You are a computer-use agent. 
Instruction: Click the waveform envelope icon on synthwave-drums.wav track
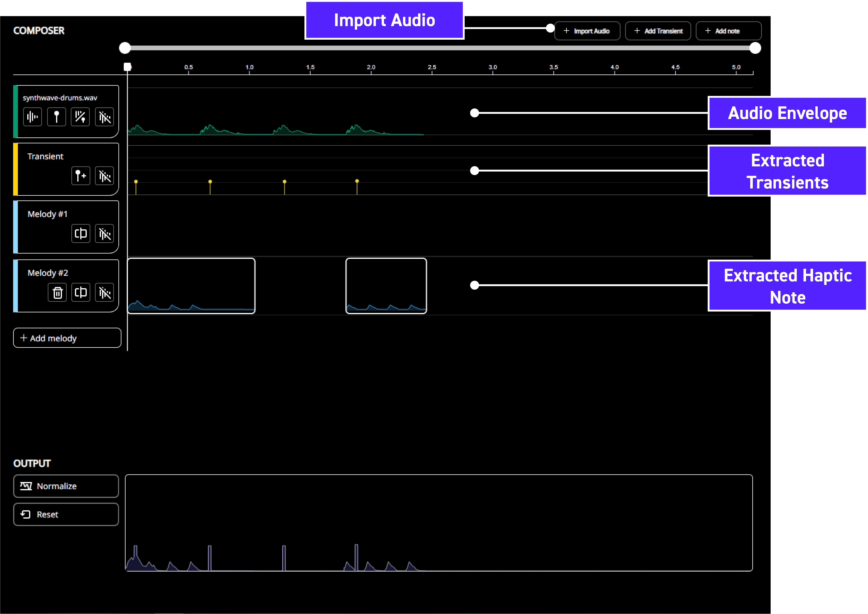[x=32, y=117]
